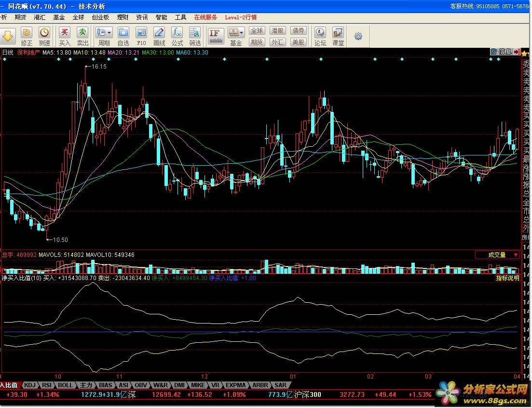The height and width of the screenshot is (408, 532).
Task: Open the 成交量 volume dropdown
Action: [x=497, y=255]
